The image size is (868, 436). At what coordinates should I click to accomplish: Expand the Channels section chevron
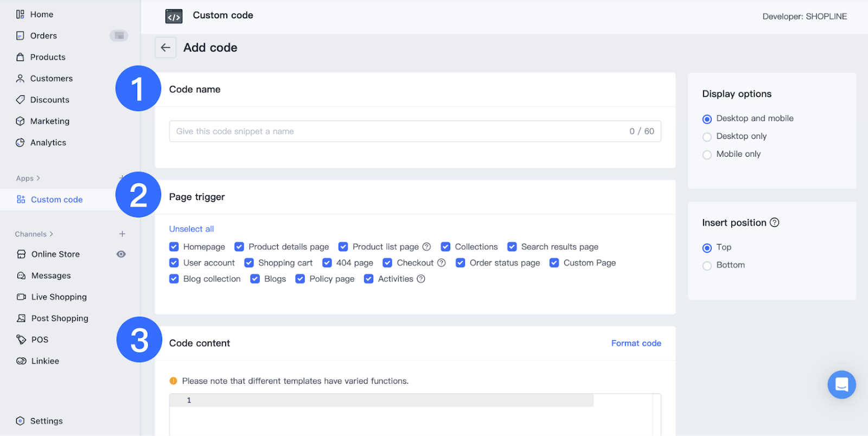click(x=51, y=234)
